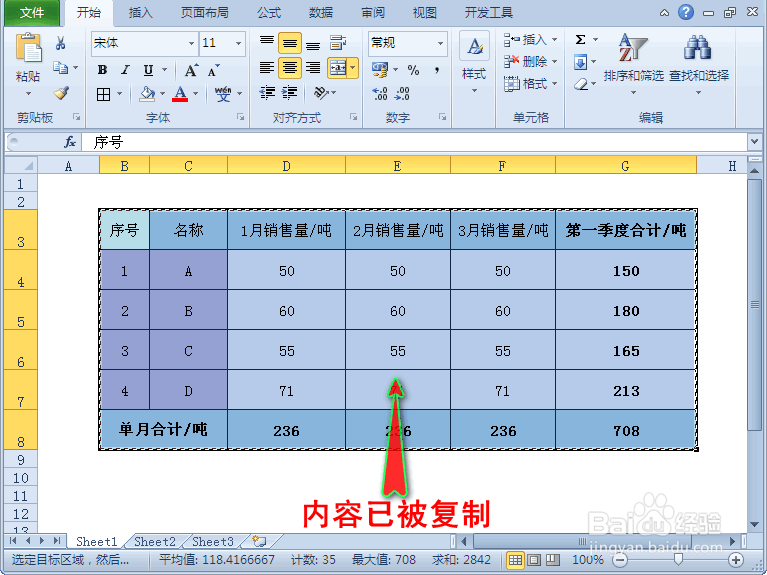Open 排序和筛选 menu
The width and height of the screenshot is (767, 575).
[633, 64]
